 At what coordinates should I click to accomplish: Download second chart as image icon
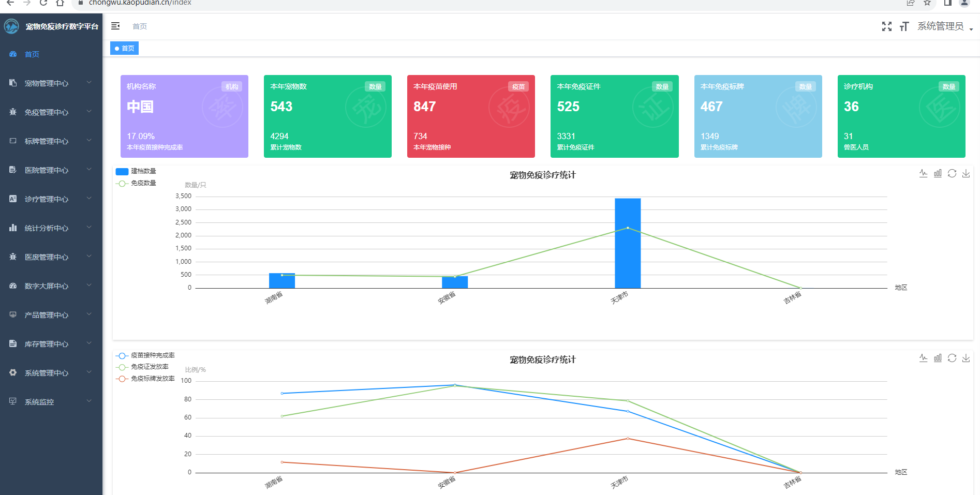966,358
